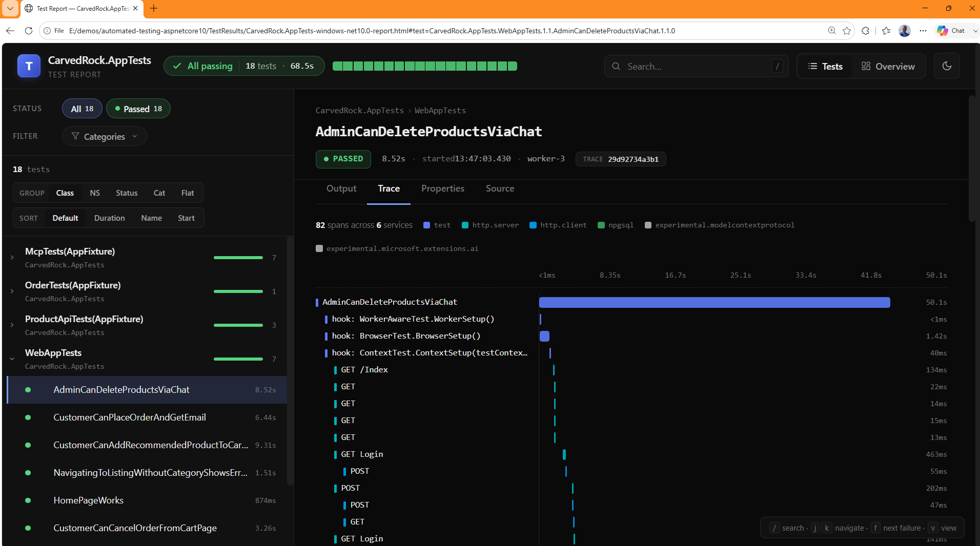Filter by Passed 18 status
This screenshot has width=980, height=546.
click(138, 109)
